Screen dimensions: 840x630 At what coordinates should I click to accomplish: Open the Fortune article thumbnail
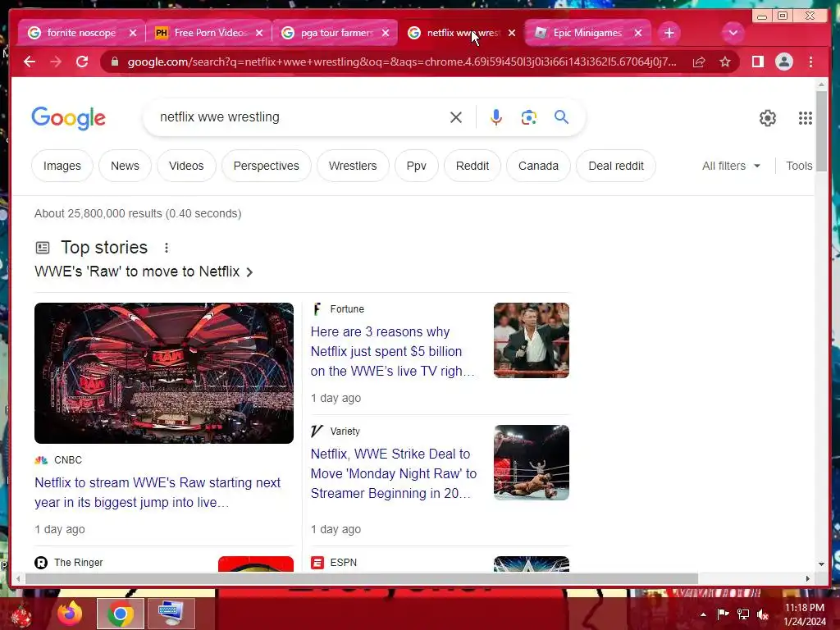(532, 340)
